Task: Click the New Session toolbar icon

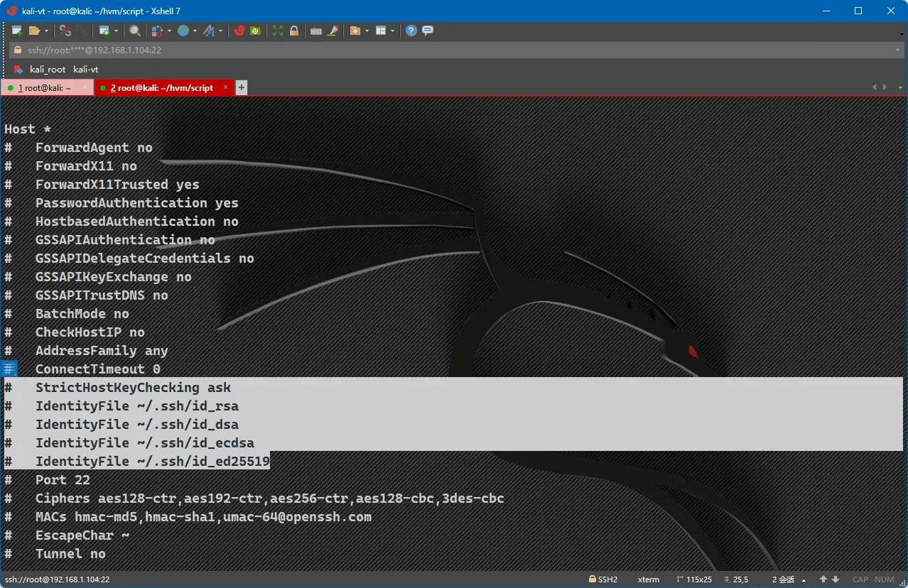Action: click(x=17, y=31)
